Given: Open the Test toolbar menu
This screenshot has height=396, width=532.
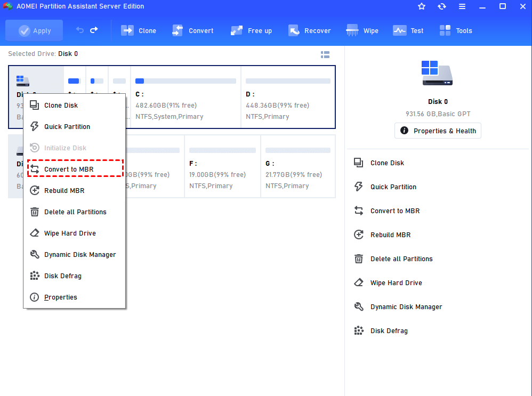Looking at the screenshot, I should tap(408, 30).
